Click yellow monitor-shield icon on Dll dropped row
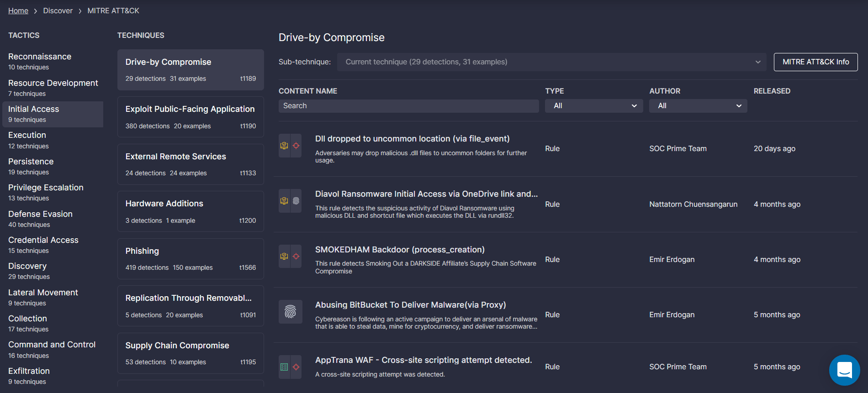Image resolution: width=868 pixels, height=393 pixels. click(x=284, y=146)
